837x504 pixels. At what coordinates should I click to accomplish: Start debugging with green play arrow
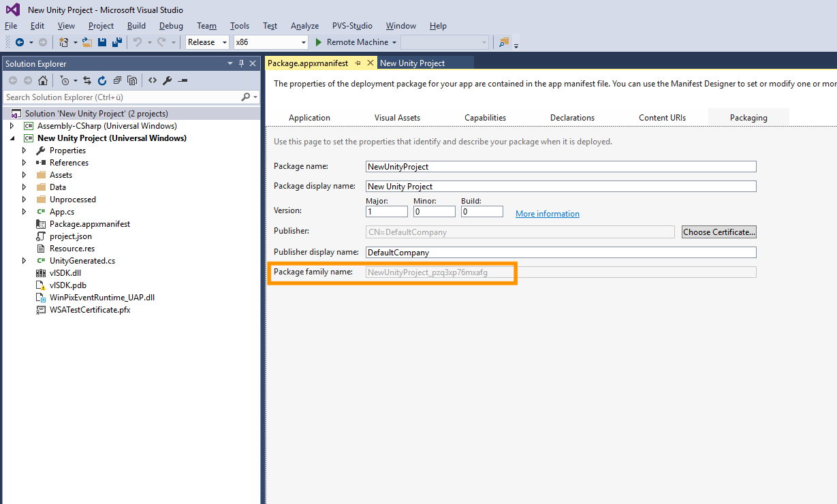[317, 42]
